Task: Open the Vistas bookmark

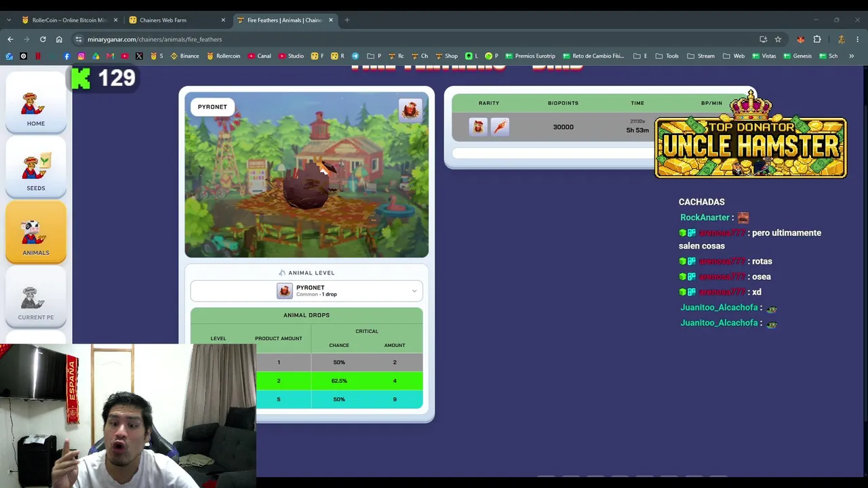Action: (764, 56)
